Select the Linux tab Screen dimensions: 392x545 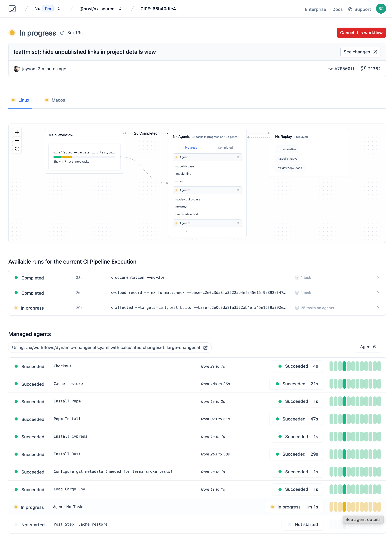point(23,100)
